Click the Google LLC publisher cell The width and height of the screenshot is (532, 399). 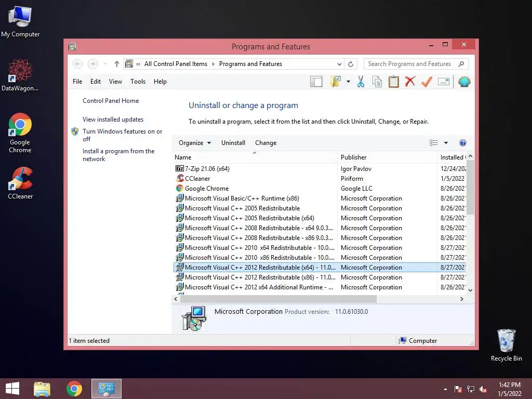point(356,188)
